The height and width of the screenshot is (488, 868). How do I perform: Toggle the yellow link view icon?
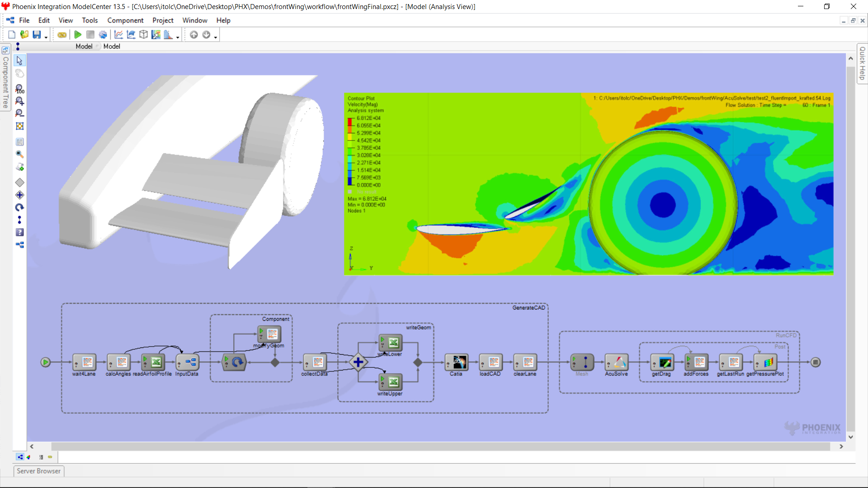point(50,457)
